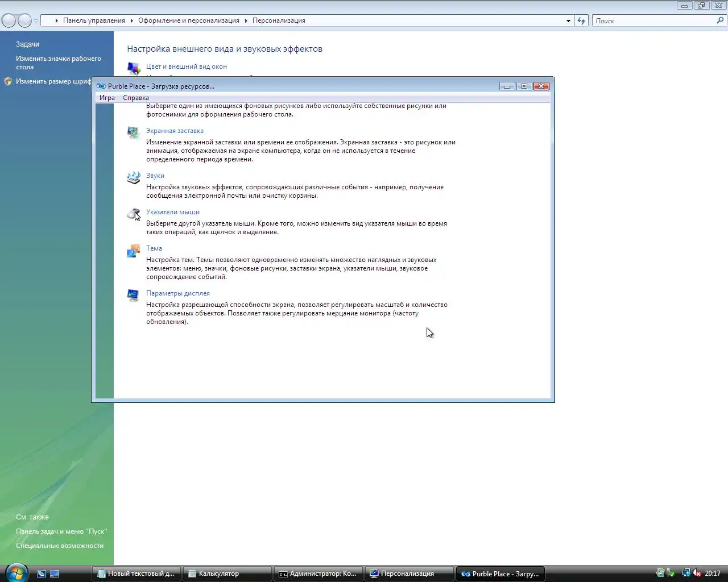This screenshot has height=582, width=728.
Task: Expand breadcrumb arrow after Оформление и персонализация
Action: (x=246, y=20)
